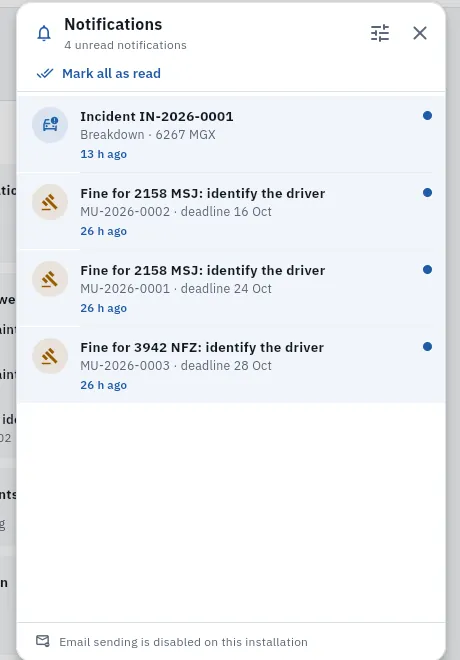Click the double-check mark icon
This screenshot has width=460, height=660.
tap(45, 74)
